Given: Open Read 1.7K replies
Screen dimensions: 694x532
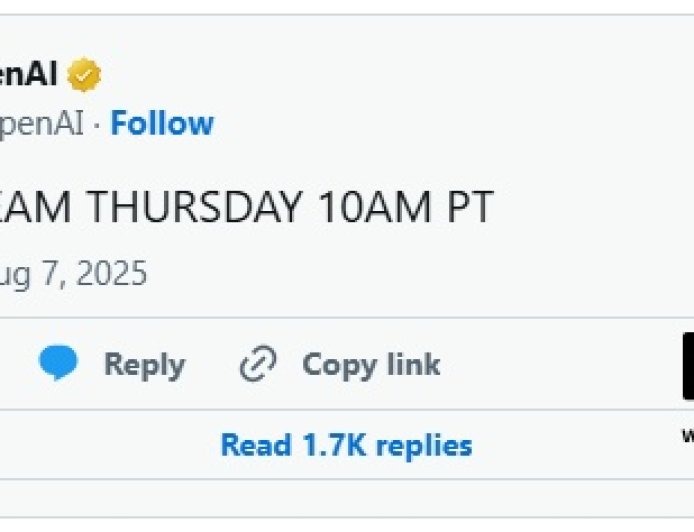Looking at the screenshot, I should (x=346, y=445).
